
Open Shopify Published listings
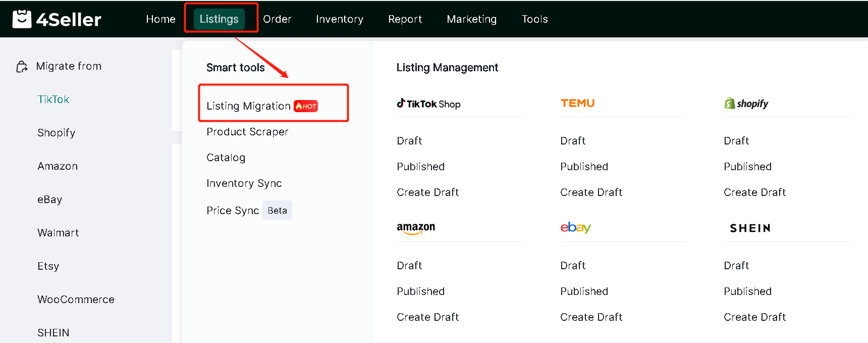point(747,167)
